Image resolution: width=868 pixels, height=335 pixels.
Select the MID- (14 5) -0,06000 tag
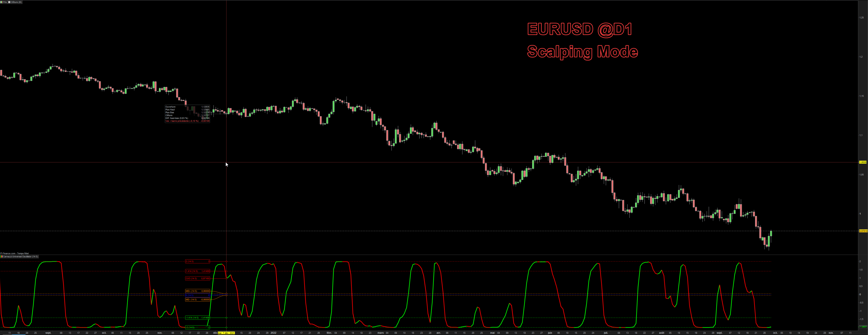[198, 300]
